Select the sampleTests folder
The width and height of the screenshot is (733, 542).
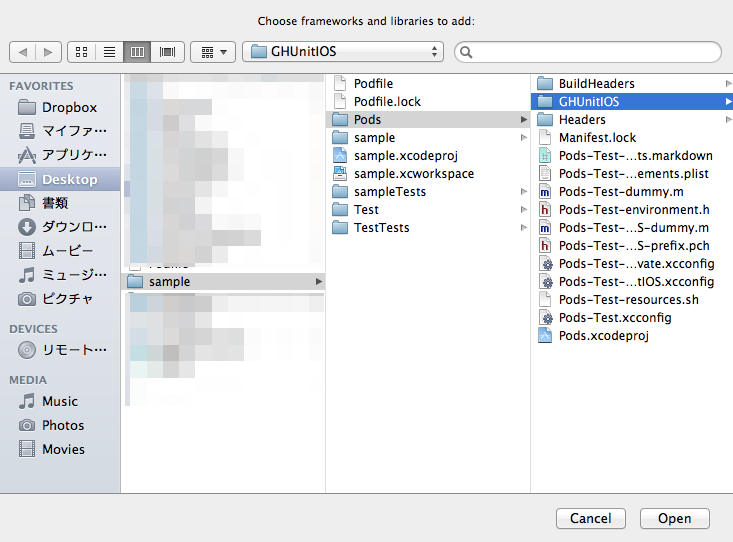coord(428,192)
